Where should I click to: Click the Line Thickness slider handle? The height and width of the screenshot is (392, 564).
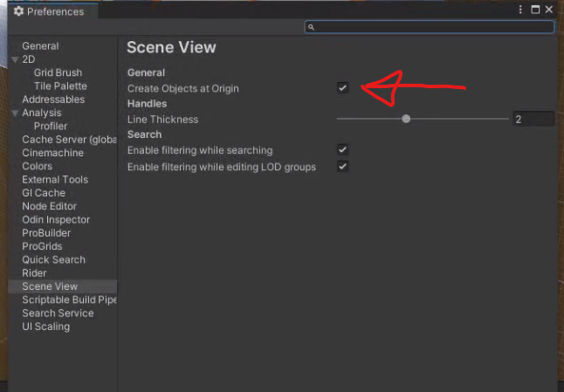click(x=406, y=119)
